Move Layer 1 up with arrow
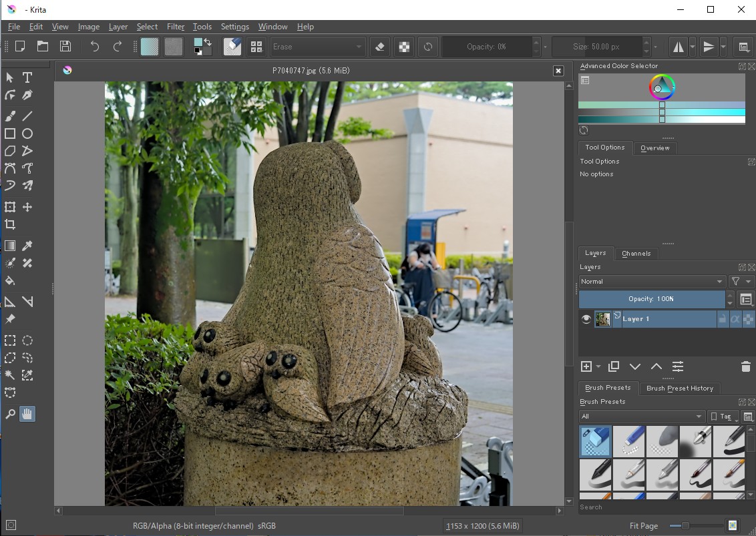756x536 pixels. click(x=656, y=367)
